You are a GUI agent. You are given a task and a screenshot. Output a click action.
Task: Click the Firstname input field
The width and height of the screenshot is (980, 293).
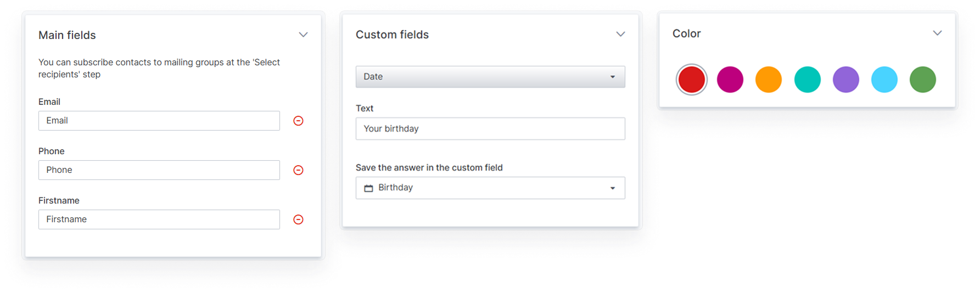coord(159,219)
